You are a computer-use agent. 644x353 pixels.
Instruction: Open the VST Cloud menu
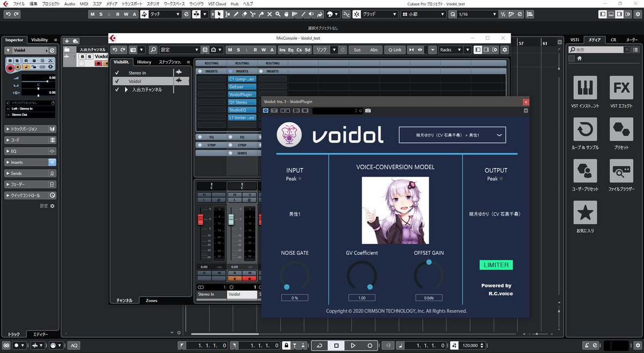point(217,4)
